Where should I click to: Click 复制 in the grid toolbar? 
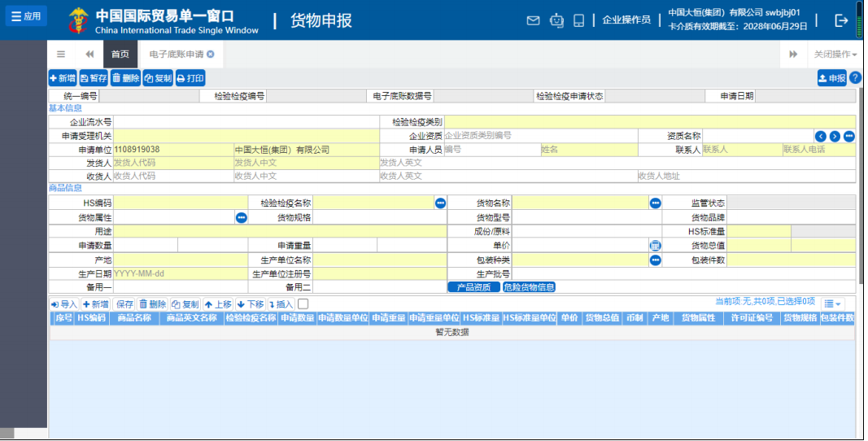pos(185,304)
